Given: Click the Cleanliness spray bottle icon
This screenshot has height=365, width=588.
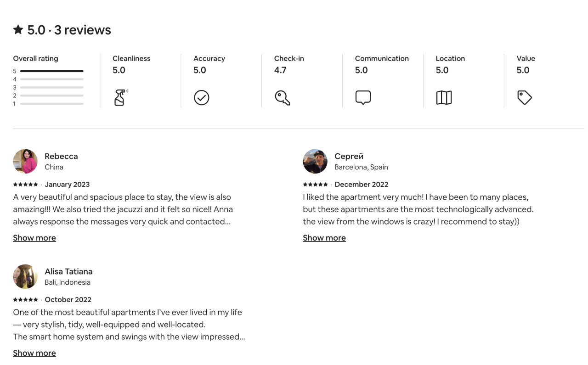Looking at the screenshot, I should tap(120, 97).
